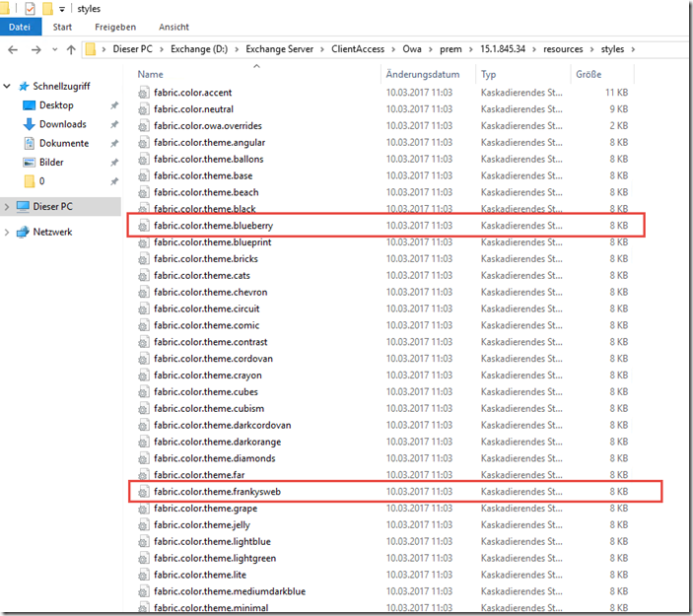
Task: Open Downloads via its blue arrow icon
Action: [x=29, y=124]
